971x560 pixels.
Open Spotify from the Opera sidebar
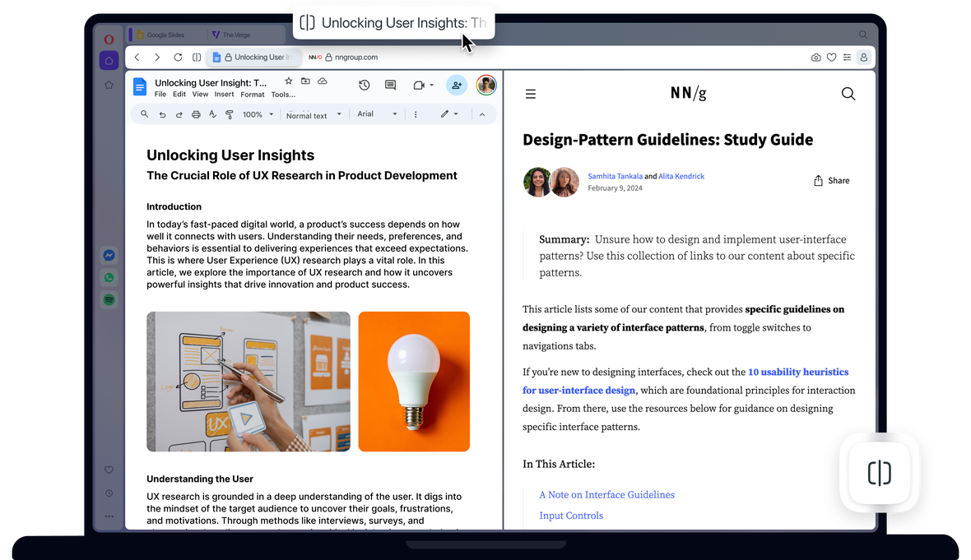(109, 299)
